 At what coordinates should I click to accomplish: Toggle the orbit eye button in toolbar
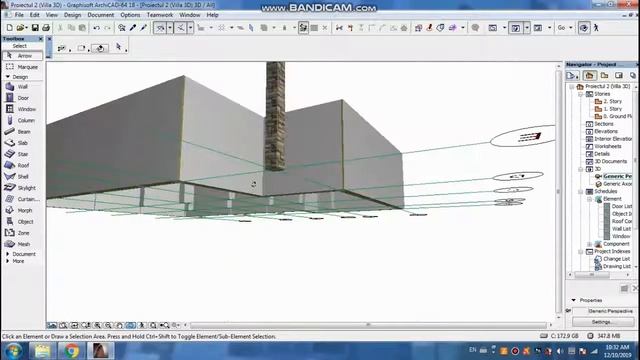(x=584, y=28)
